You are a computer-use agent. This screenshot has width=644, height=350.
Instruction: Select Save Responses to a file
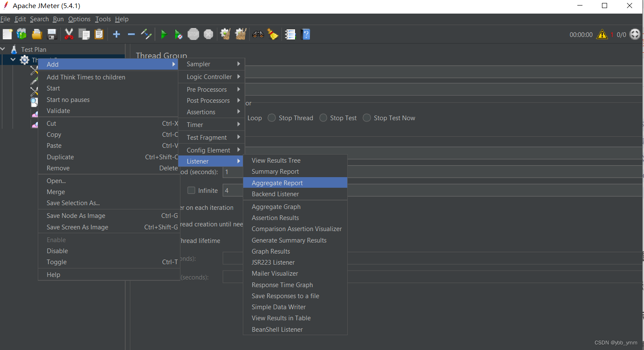coord(295,296)
